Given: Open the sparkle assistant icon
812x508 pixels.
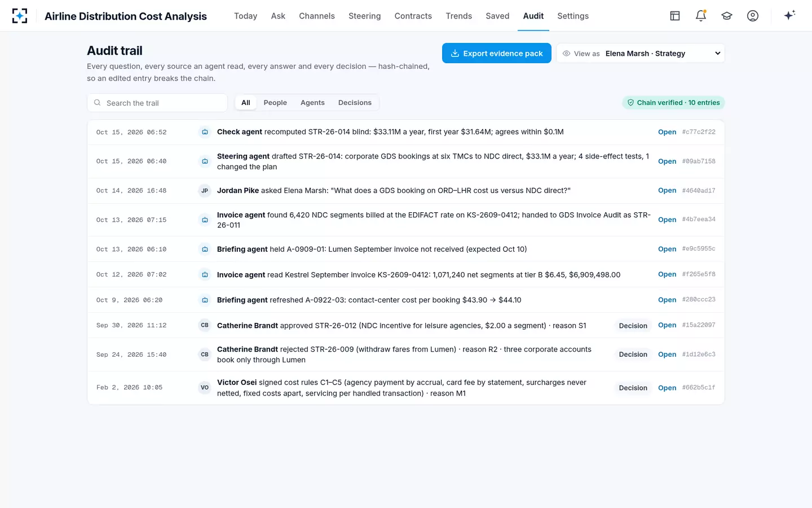Looking at the screenshot, I should tap(789, 15).
